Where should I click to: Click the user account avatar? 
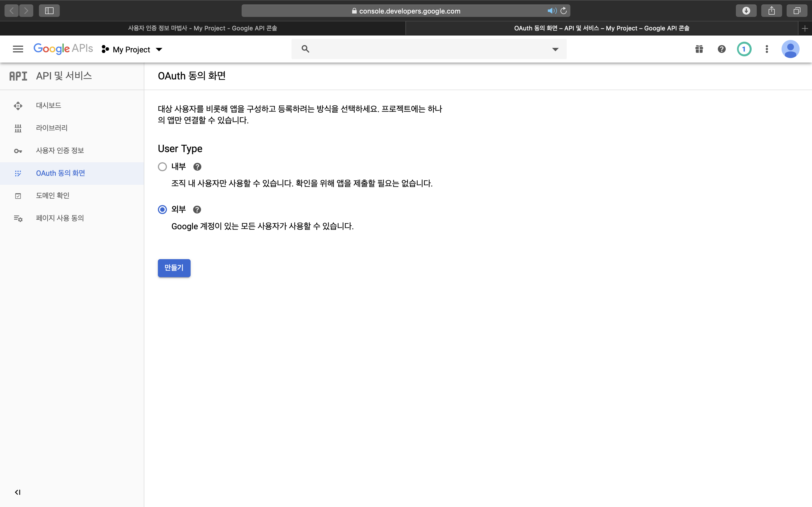(790, 49)
